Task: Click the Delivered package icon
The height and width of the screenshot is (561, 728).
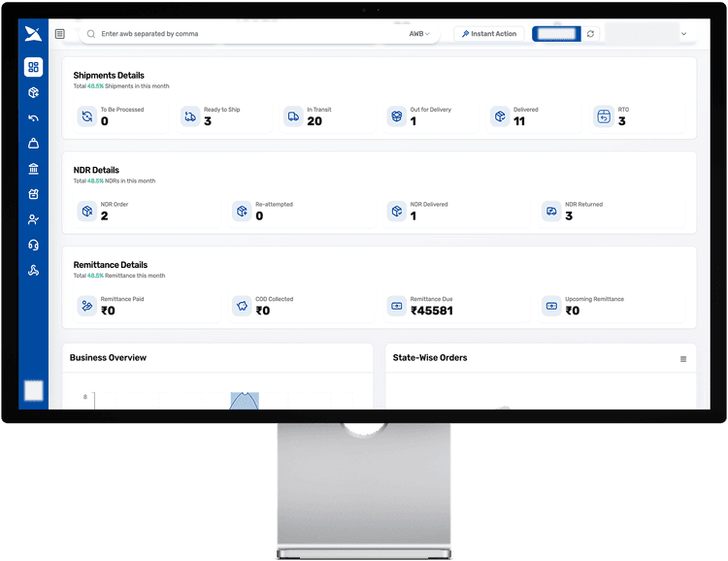Action: pyautogui.click(x=500, y=116)
